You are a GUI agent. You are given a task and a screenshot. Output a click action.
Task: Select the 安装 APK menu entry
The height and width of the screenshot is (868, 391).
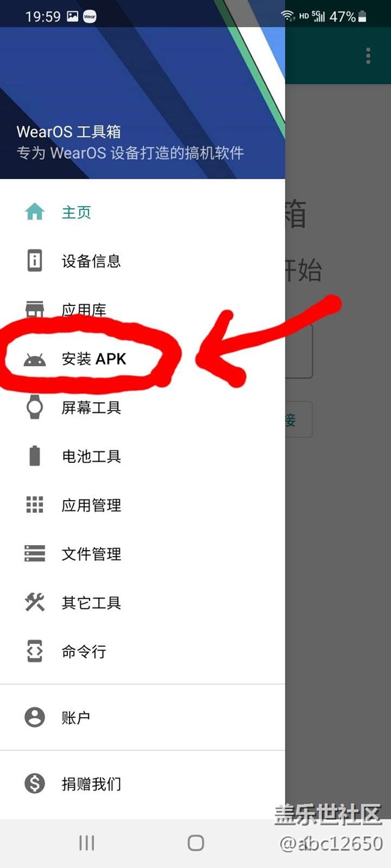pyautogui.click(x=143, y=359)
